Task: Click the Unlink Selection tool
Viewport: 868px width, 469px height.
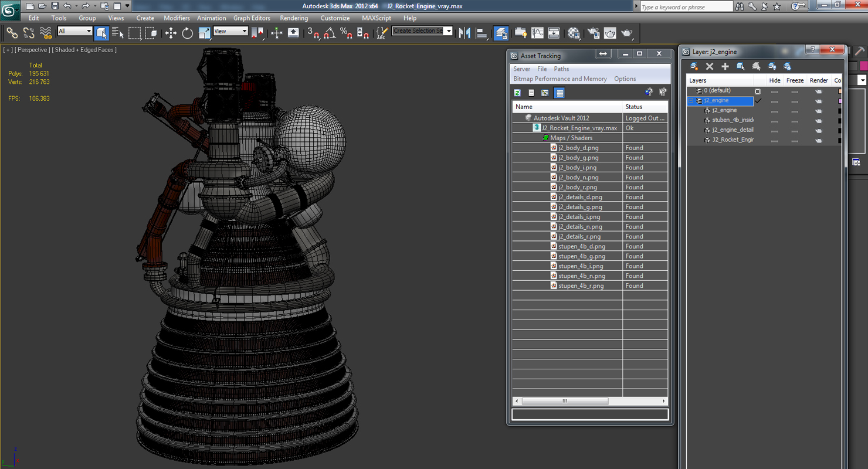Action: tap(29, 33)
